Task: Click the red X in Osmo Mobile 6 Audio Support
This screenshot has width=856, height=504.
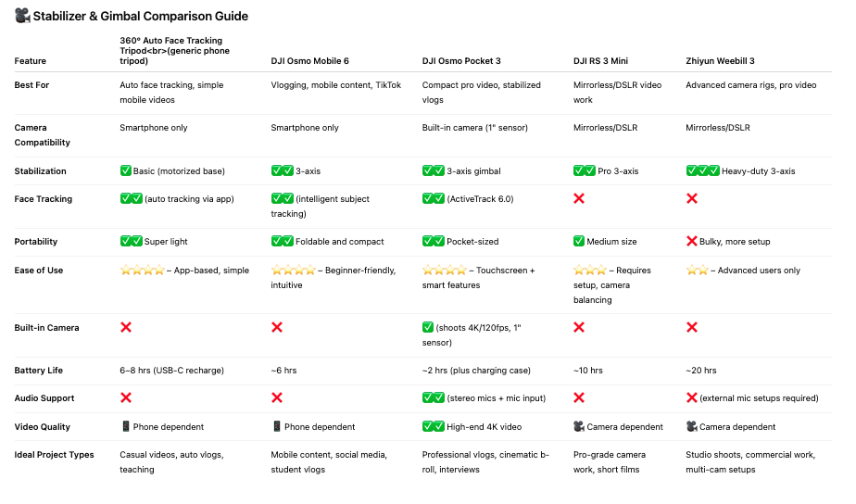Action: 277,398
